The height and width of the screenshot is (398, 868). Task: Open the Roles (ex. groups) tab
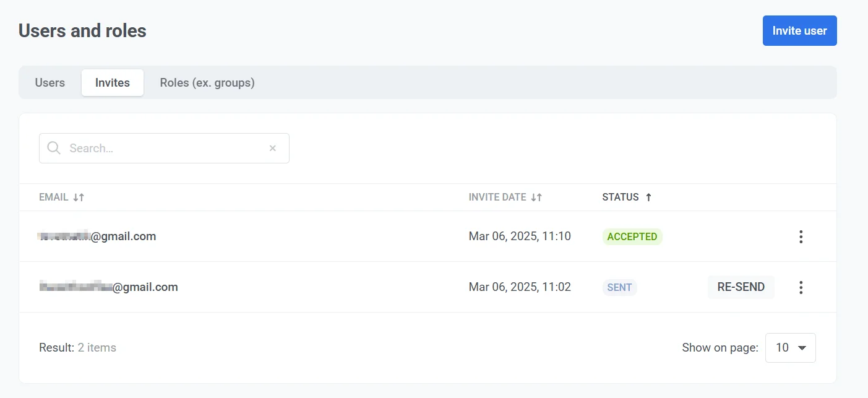pyautogui.click(x=207, y=83)
